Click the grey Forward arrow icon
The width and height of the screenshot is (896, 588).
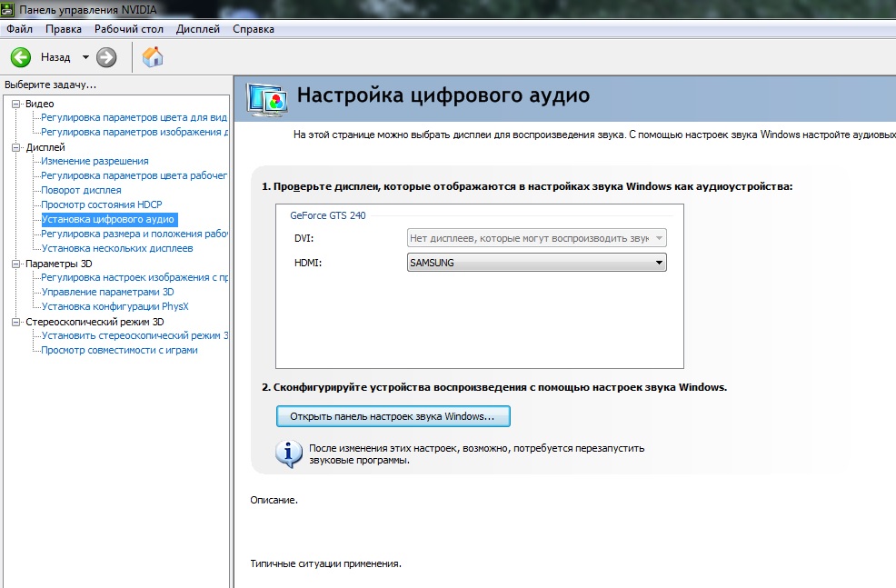(106, 57)
